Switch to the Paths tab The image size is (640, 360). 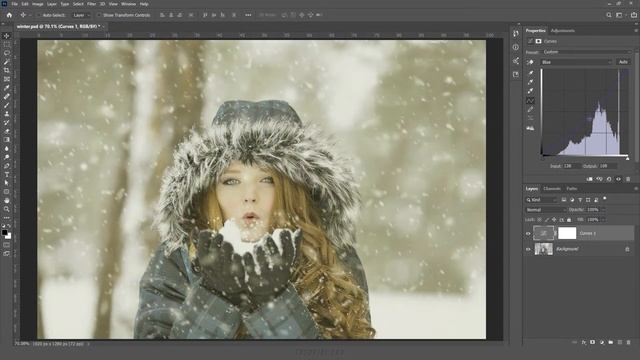click(572, 189)
